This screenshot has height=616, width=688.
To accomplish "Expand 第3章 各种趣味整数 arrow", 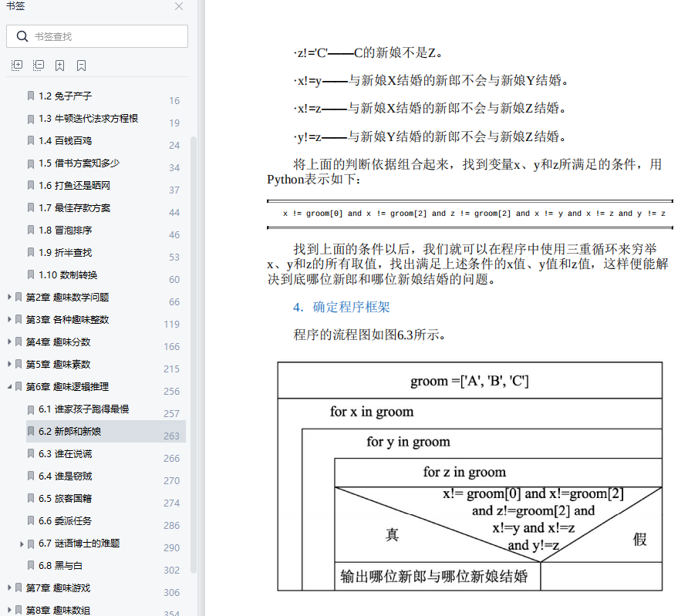I will (x=9, y=319).
